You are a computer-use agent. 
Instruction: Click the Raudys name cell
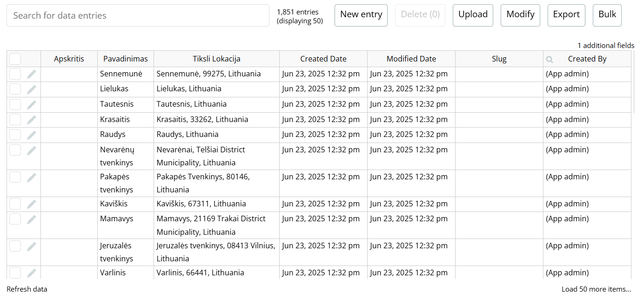[126, 135]
